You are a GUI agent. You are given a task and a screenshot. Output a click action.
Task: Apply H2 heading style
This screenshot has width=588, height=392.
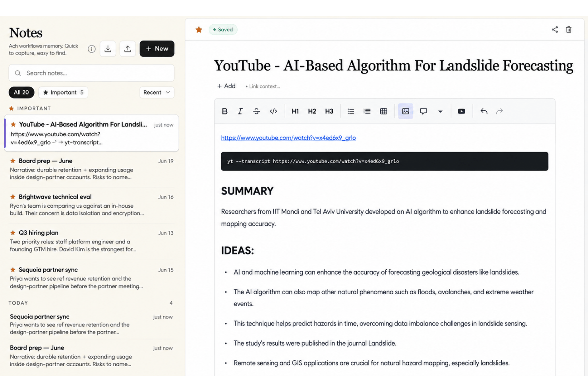312,111
